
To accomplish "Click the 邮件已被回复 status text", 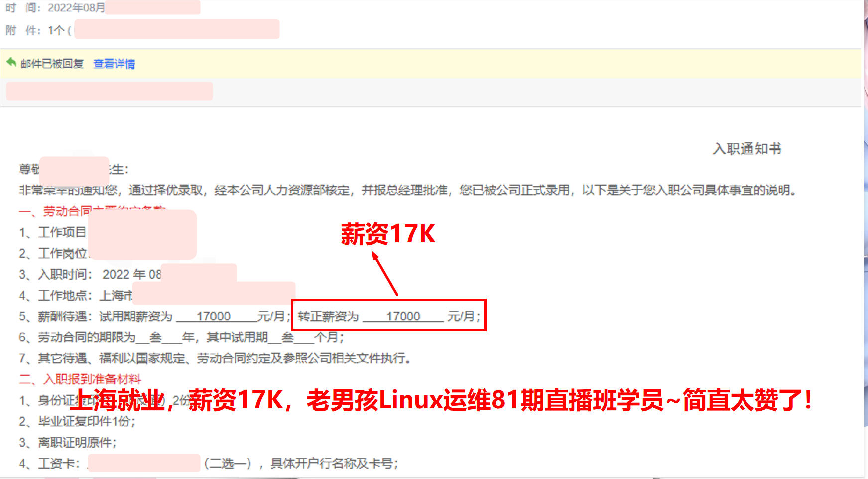I will (52, 64).
